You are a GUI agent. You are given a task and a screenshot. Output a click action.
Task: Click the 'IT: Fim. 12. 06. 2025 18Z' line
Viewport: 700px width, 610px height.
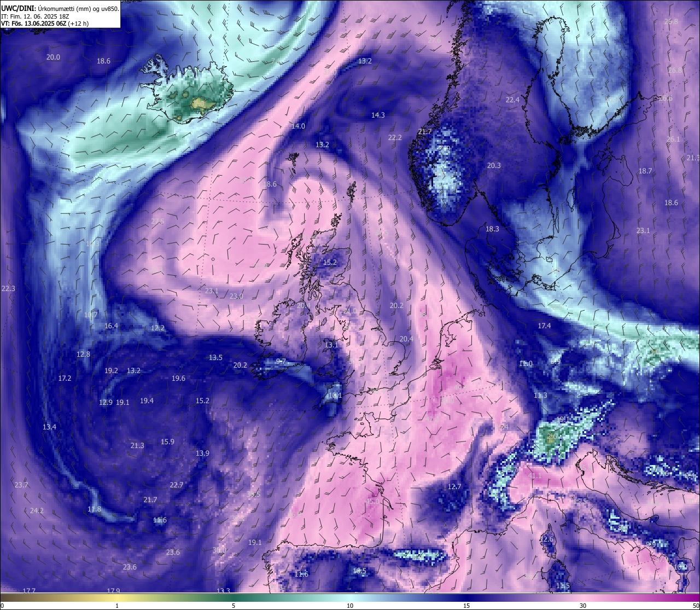click(35, 16)
